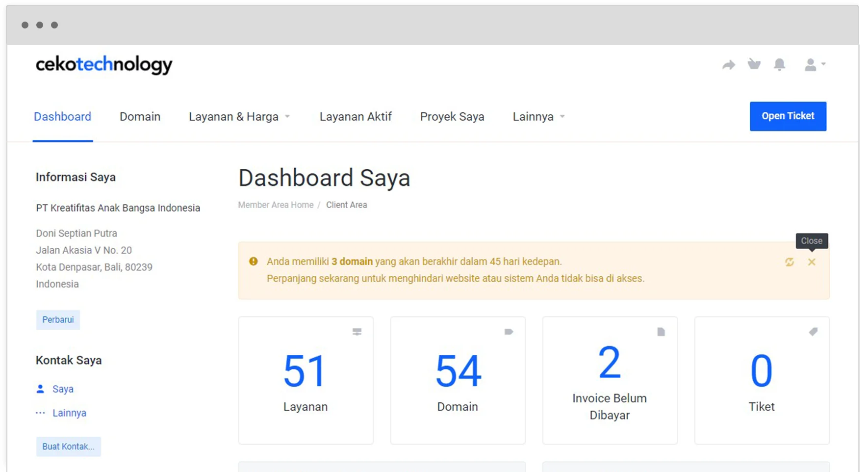The width and height of the screenshot is (868, 472).
Task: Click the Perbarui button
Action: pos(58,319)
